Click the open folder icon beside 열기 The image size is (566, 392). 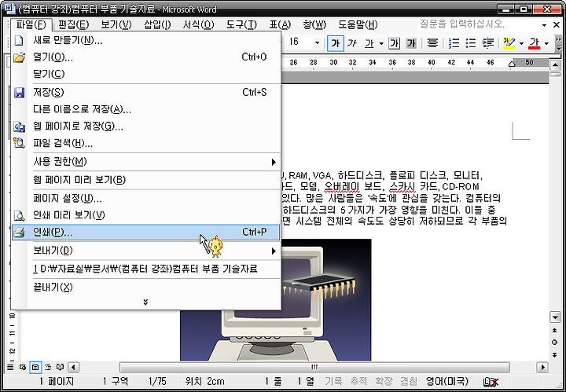[x=19, y=57]
